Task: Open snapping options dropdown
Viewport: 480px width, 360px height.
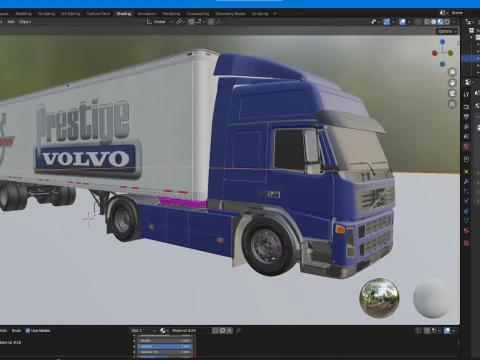Action: pos(200,22)
